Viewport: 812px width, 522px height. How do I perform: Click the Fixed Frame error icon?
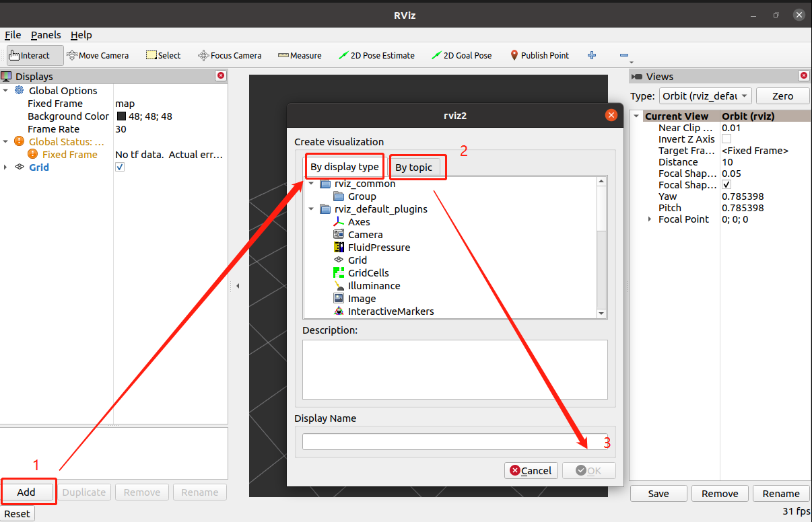point(32,155)
